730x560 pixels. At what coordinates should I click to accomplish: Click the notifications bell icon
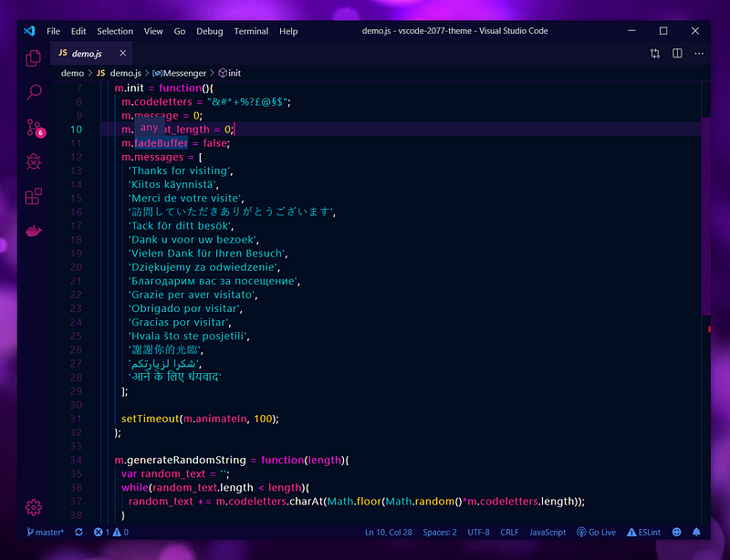696,532
